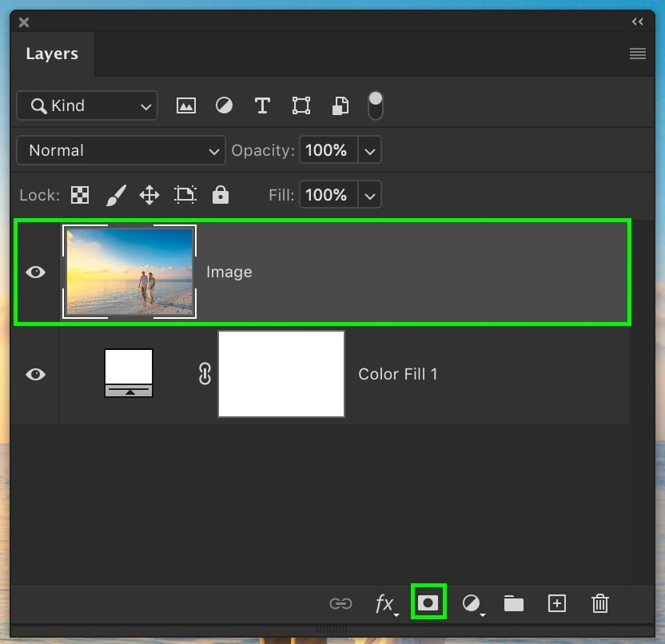Viewport: 665px width, 644px height.
Task: Create a new layer plus icon
Action: click(x=557, y=603)
